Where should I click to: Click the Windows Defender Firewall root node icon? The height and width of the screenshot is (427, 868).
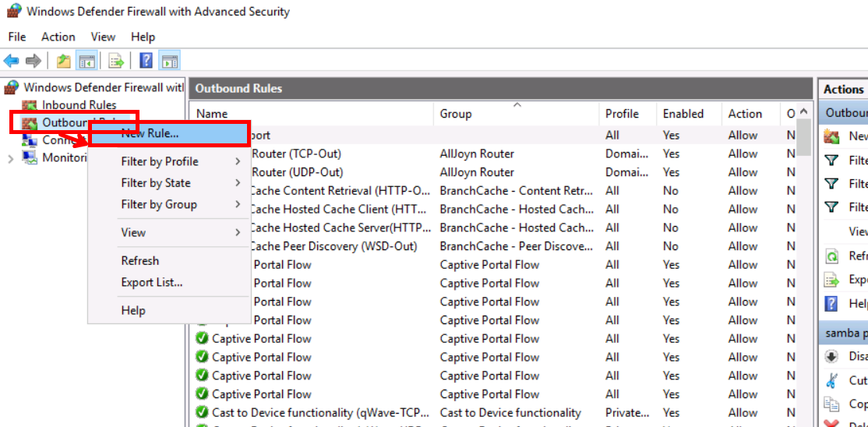tap(12, 87)
